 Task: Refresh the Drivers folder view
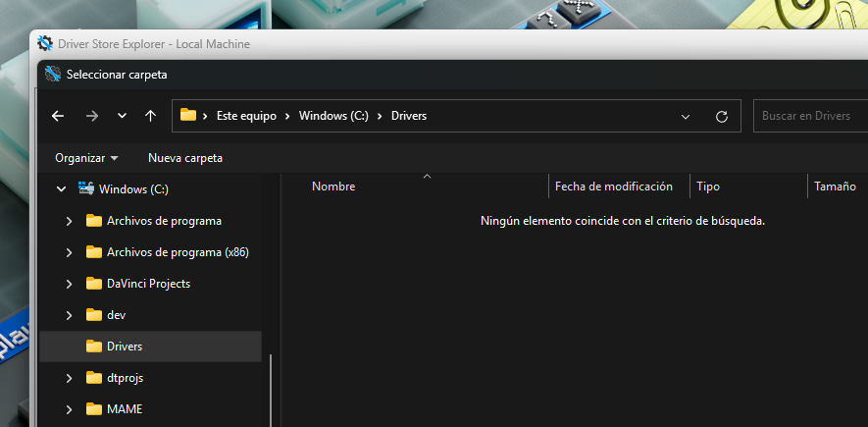pyautogui.click(x=722, y=116)
